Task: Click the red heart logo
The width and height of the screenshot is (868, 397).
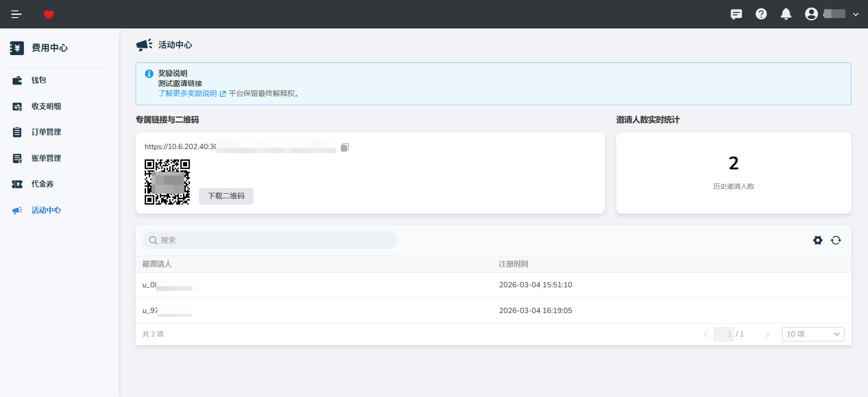Action: pyautogui.click(x=49, y=14)
